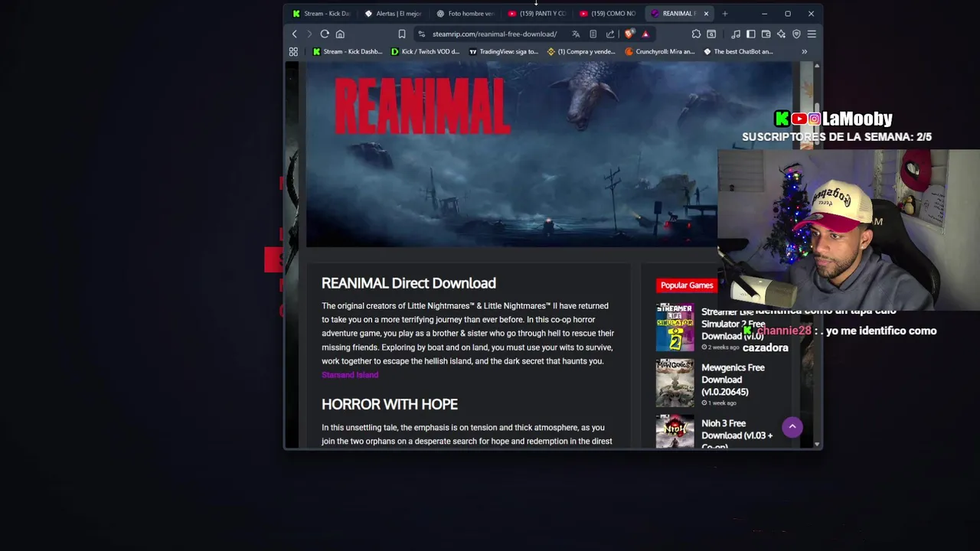Viewport: 980px width, 551px height.
Task: Switch to Stream - Kick Dashboard tab
Action: coord(322,13)
